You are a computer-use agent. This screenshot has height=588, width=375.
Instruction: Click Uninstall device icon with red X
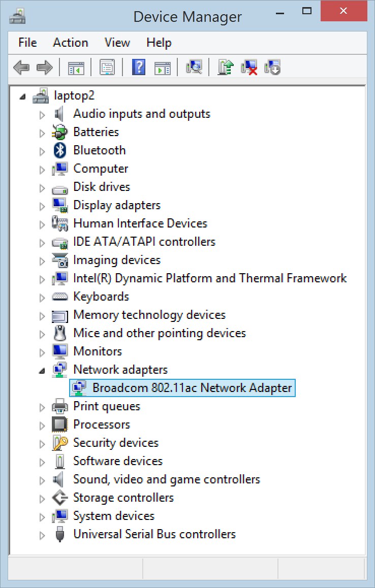(249, 68)
